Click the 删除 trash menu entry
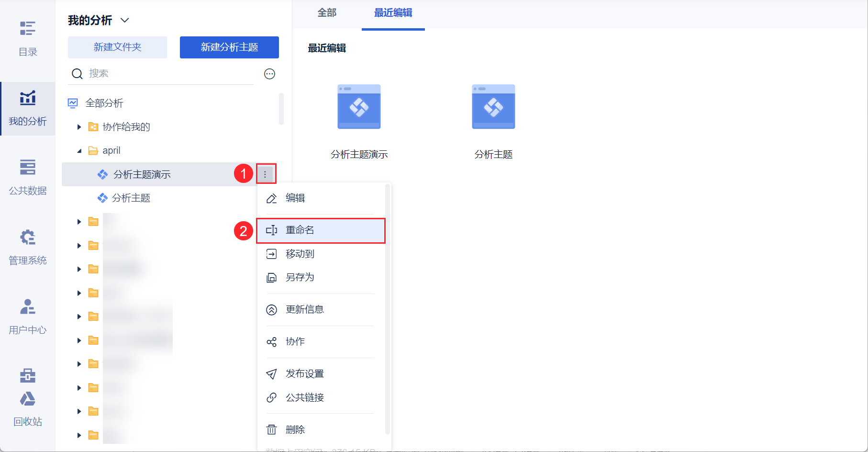This screenshot has width=868, height=452. click(x=295, y=429)
